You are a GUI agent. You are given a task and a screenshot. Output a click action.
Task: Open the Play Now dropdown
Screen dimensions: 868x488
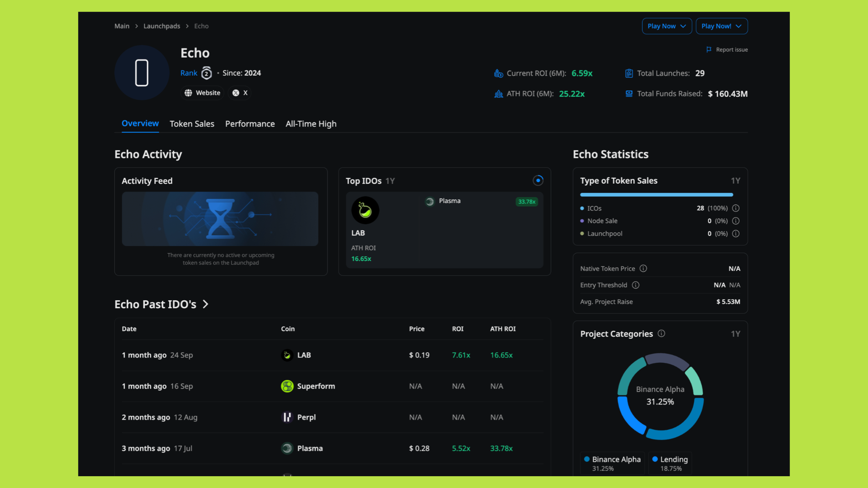click(x=667, y=26)
